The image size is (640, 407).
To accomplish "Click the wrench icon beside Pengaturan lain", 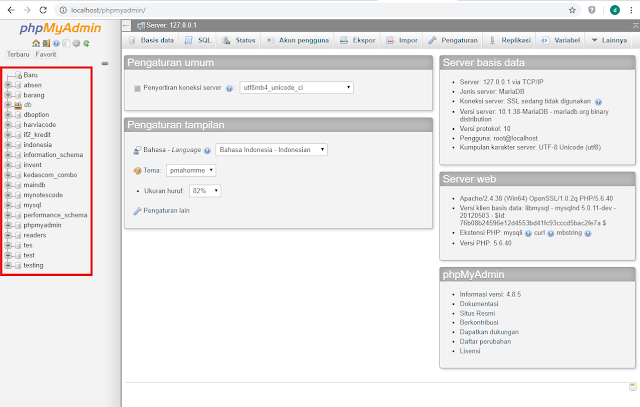I will coord(137,211).
